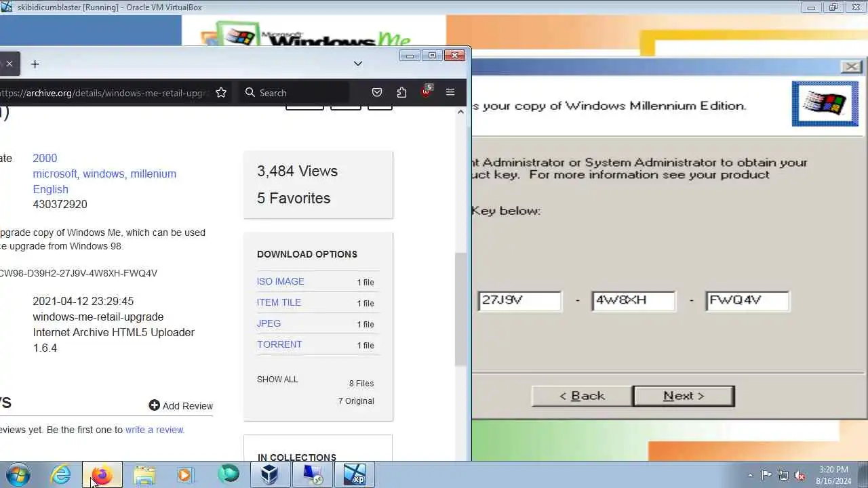Click Next in Windows Me setup
Image resolution: width=868 pixels, height=488 pixels.
tap(684, 396)
